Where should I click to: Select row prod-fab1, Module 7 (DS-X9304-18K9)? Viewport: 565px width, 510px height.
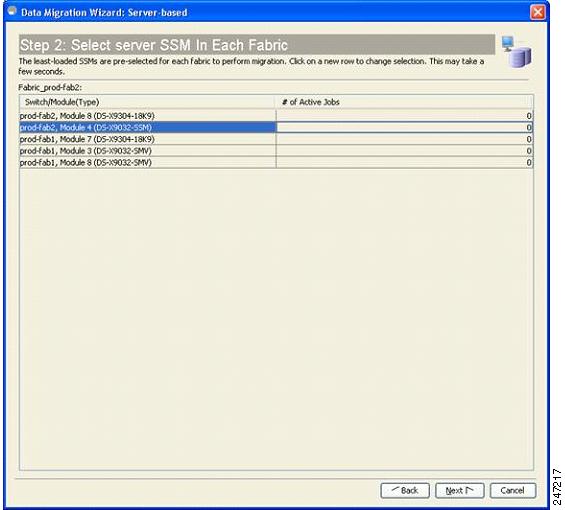click(x=276, y=139)
